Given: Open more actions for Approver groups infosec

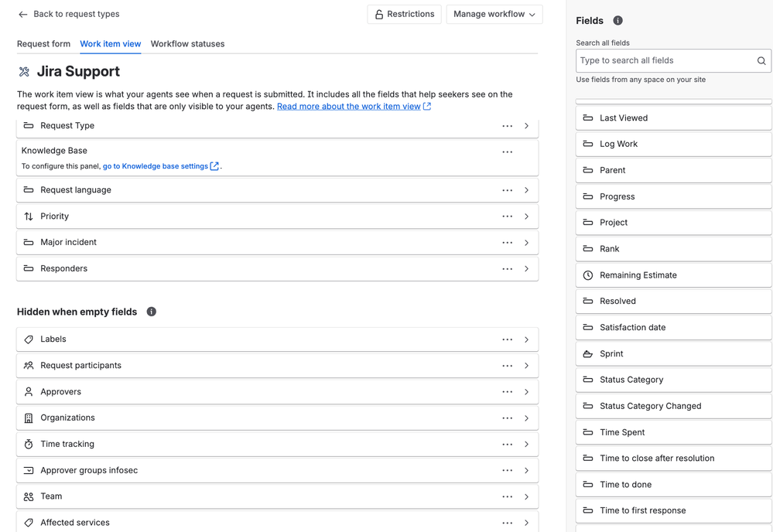Looking at the screenshot, I should (x=508, y=470).
